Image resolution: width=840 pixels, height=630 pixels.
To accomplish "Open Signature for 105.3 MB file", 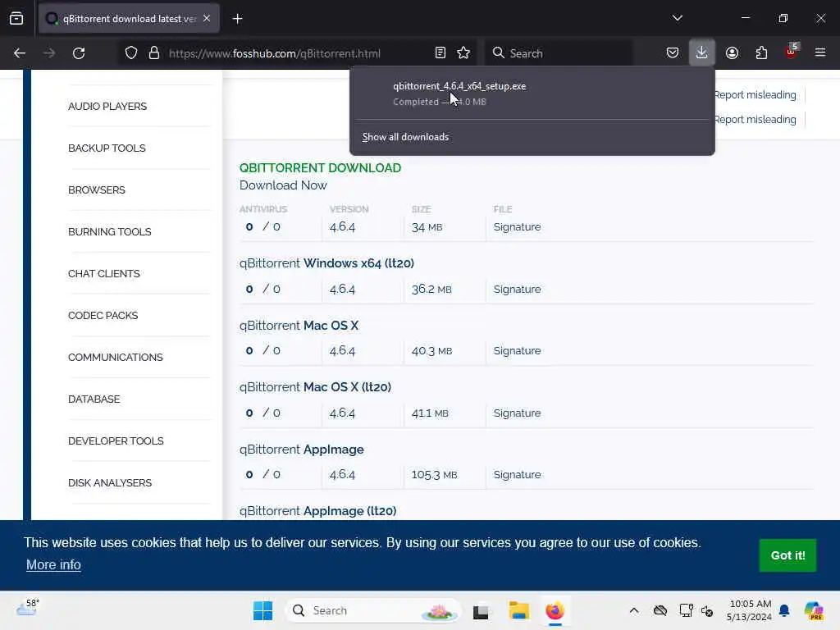I will (517, 475).
